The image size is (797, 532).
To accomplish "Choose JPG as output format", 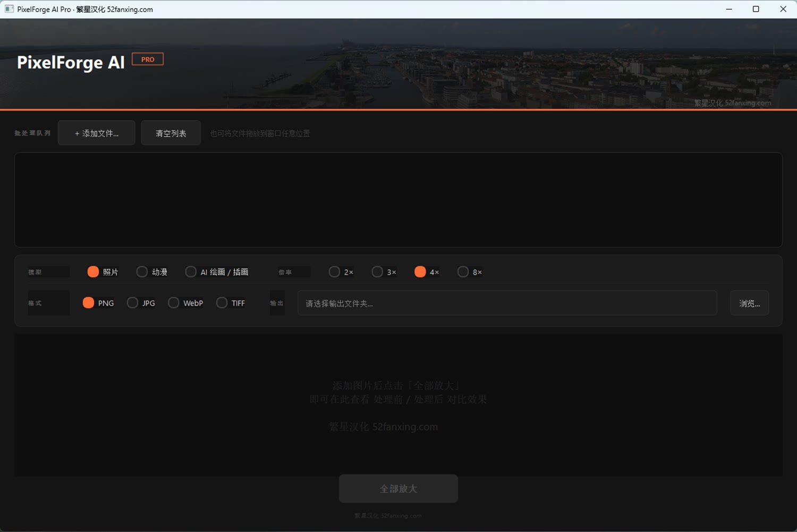I will 141,303.
